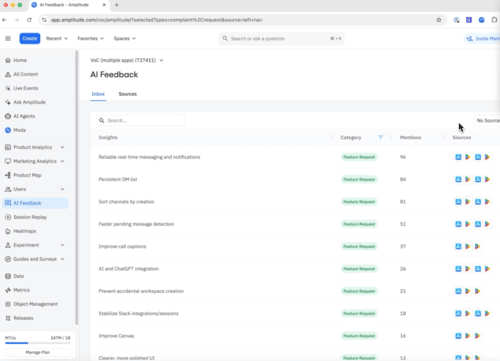Open the Recent dropdown
Image resolution: width=500 pixels, height=361 pixels.
[57, 39]
